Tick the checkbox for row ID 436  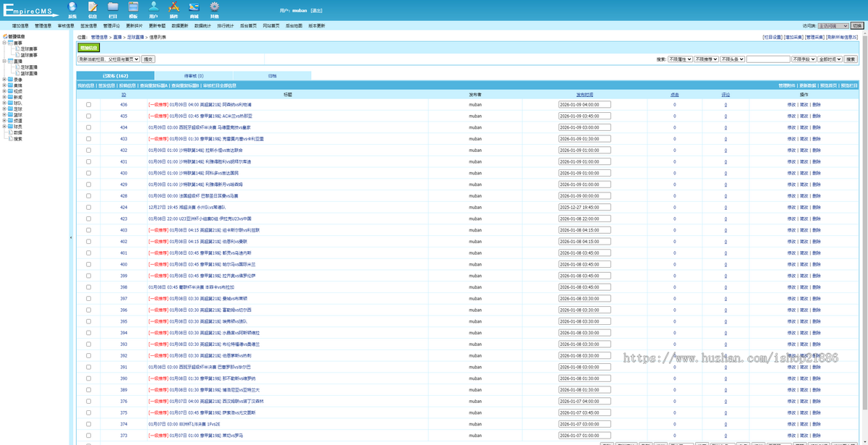(89, 104)
